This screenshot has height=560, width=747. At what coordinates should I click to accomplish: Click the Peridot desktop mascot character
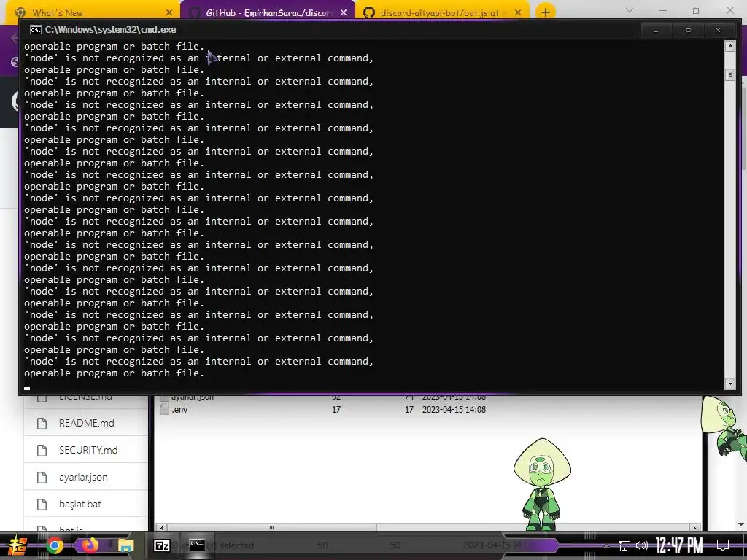click(x=542, y=483)
